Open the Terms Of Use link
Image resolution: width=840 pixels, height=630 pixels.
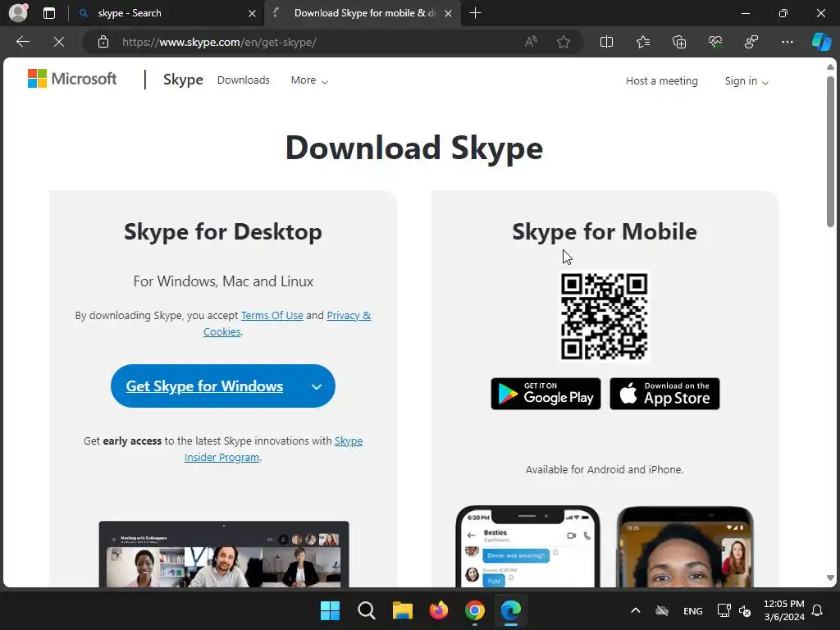point(272,316)
